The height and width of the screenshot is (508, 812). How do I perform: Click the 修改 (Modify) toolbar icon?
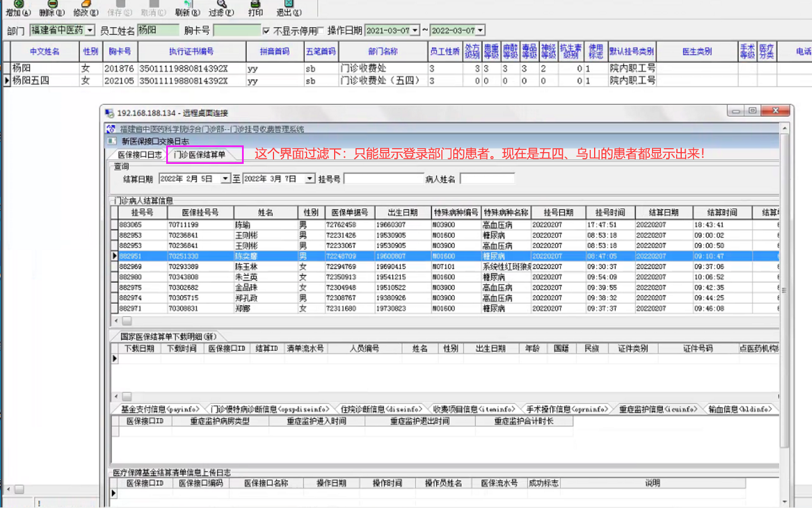click(86, 4)
